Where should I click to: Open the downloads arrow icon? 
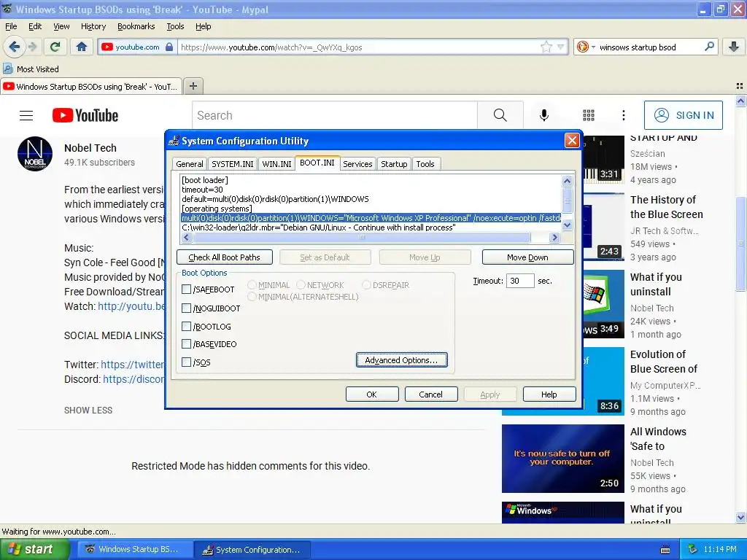coord(734,47)
